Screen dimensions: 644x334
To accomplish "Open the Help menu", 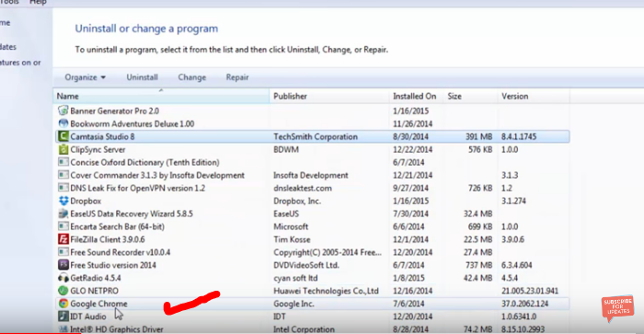I will pyautogui.click(x=38, y=3).
